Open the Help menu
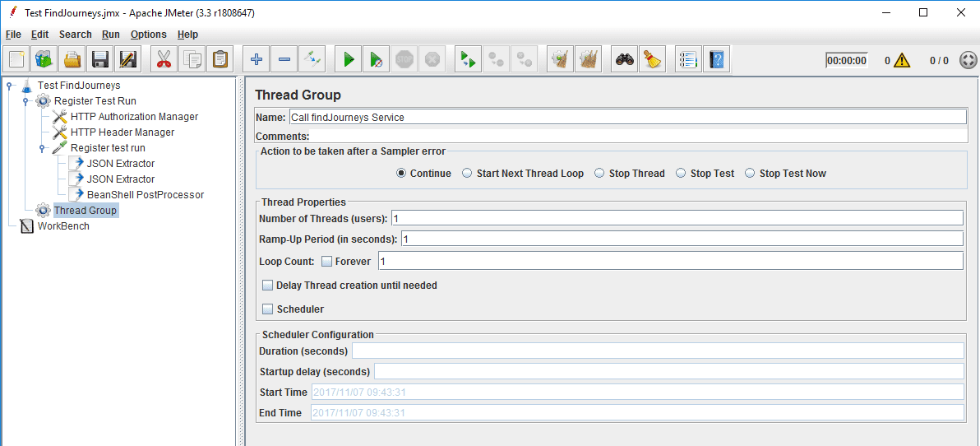 [187, 35]
